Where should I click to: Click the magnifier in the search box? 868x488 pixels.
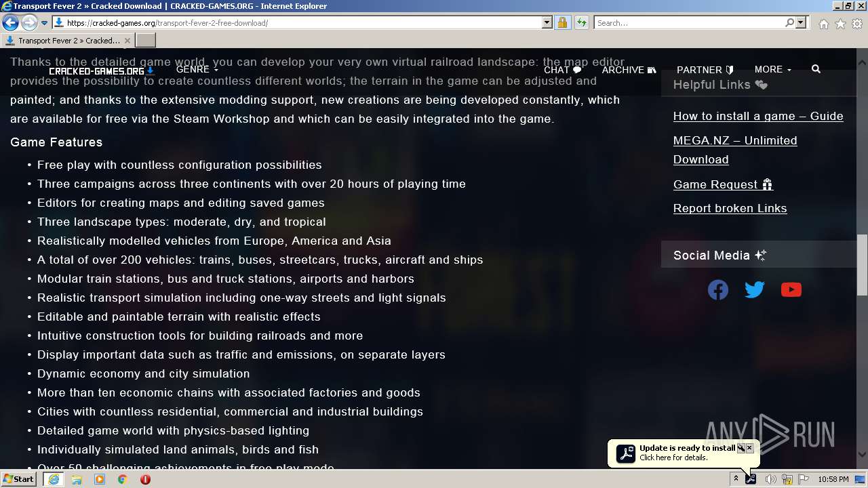click(789, 22)
